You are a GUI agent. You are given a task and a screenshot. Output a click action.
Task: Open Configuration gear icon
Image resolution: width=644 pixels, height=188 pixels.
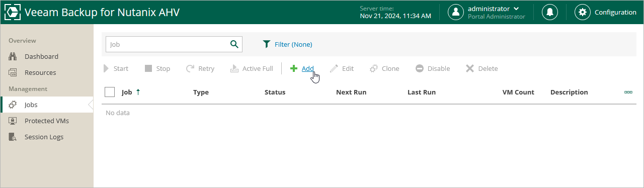[583, 12]
